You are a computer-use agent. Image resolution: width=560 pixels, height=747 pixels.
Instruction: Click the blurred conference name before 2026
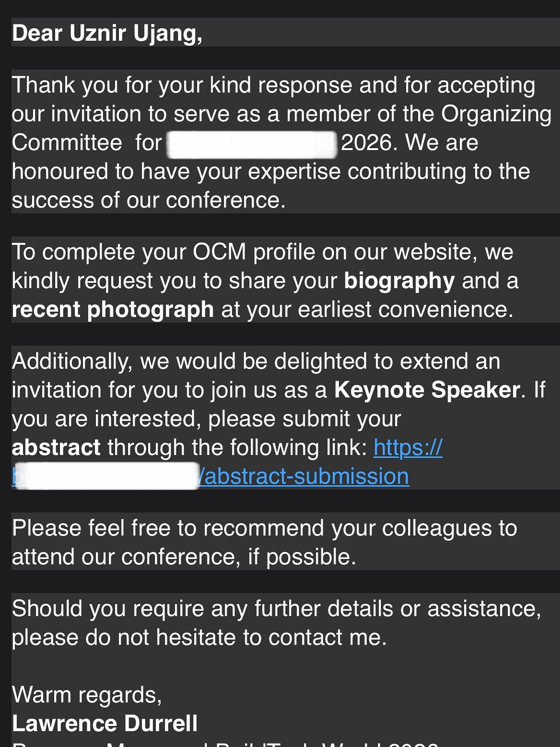(251, 143)
